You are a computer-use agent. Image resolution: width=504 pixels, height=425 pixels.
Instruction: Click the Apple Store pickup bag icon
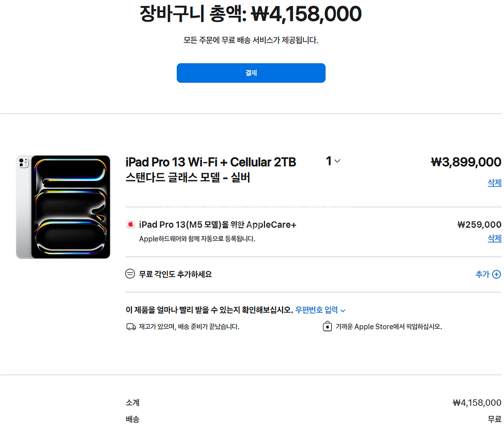click(x=327, y=327)
